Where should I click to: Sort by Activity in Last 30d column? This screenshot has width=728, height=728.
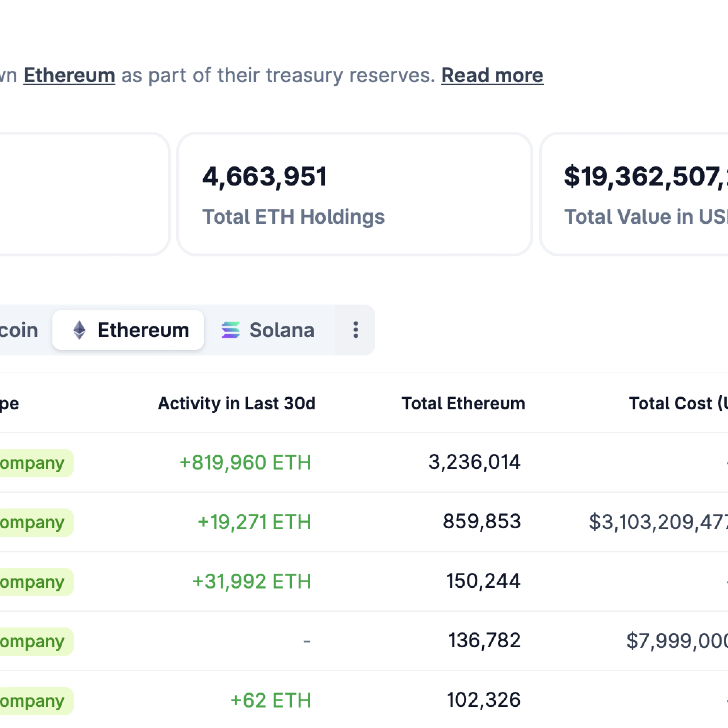click(x=236, y=403)
